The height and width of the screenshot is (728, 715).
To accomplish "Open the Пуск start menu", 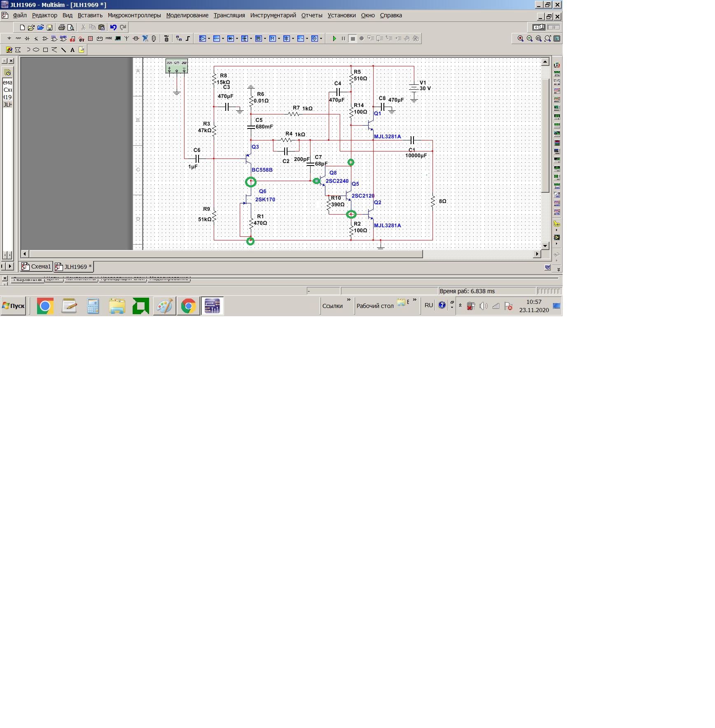I will pyautogui.click(x=13, y=306).
